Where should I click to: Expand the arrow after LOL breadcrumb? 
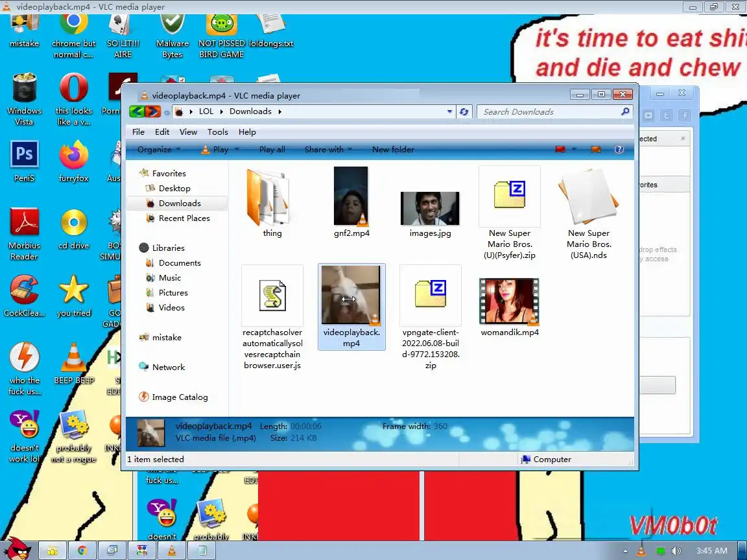[222, 112]
